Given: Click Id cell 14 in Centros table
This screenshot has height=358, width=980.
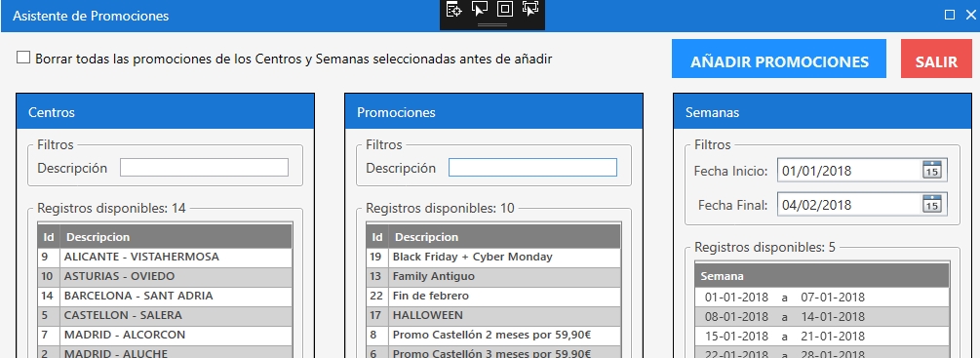Looking at the screenshot, I should [x=50, y=296].
